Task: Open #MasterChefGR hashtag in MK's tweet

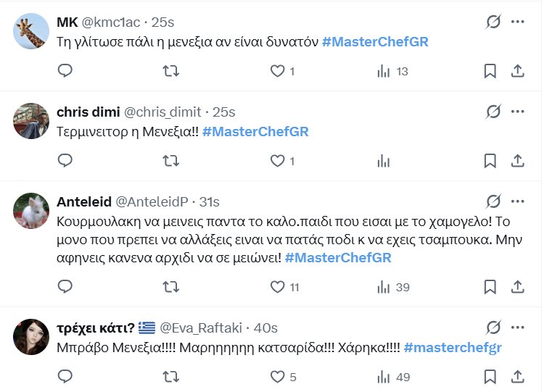Action: click(375, 41)
